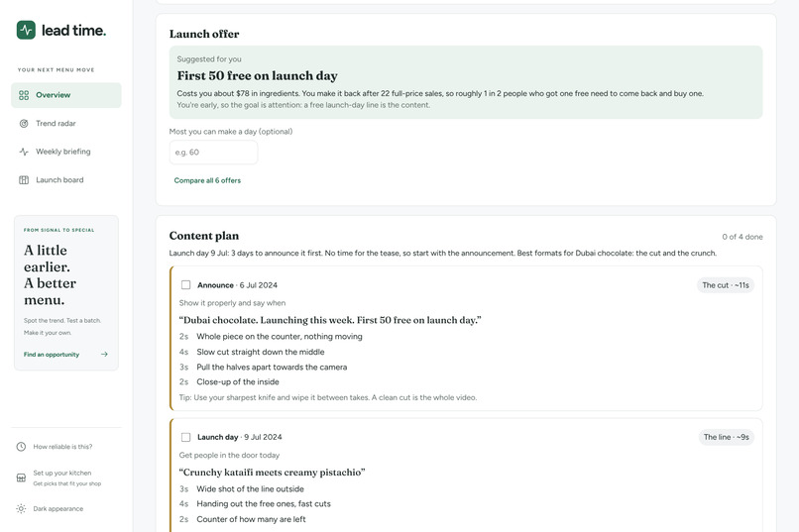Click Close-up of the inside step
Image resolution: width=799 pixels, height=532 pixels.
tap(238, 381)
